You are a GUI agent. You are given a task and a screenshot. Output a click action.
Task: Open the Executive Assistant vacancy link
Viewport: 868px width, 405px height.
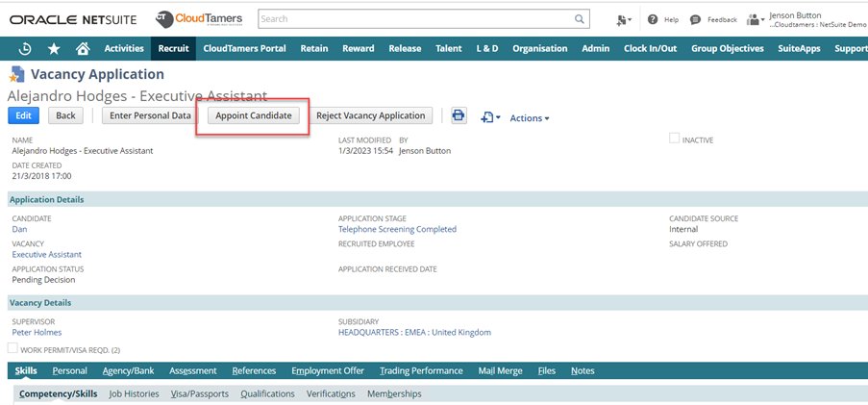46,255
